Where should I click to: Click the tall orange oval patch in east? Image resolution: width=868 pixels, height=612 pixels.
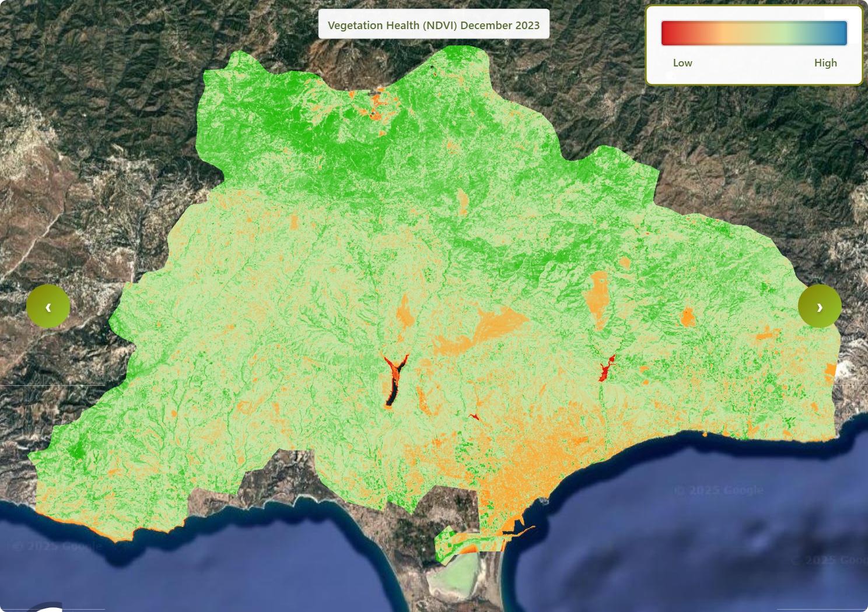point(597,299)
